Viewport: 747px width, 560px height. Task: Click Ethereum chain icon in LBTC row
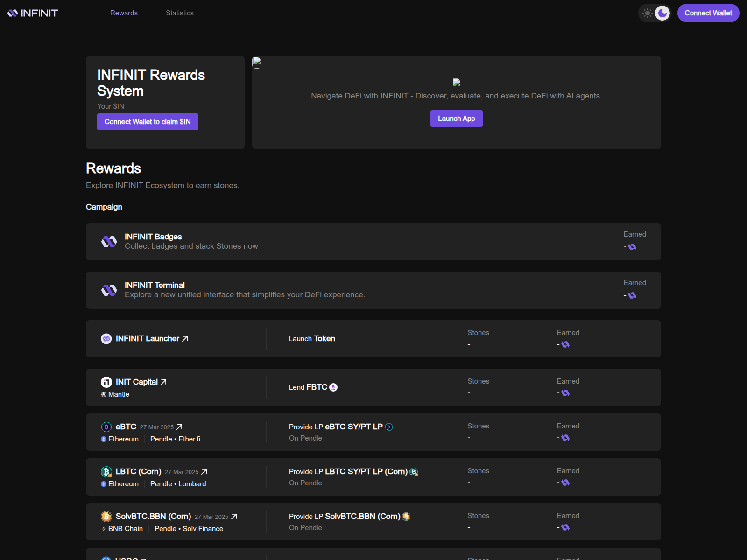104,484
